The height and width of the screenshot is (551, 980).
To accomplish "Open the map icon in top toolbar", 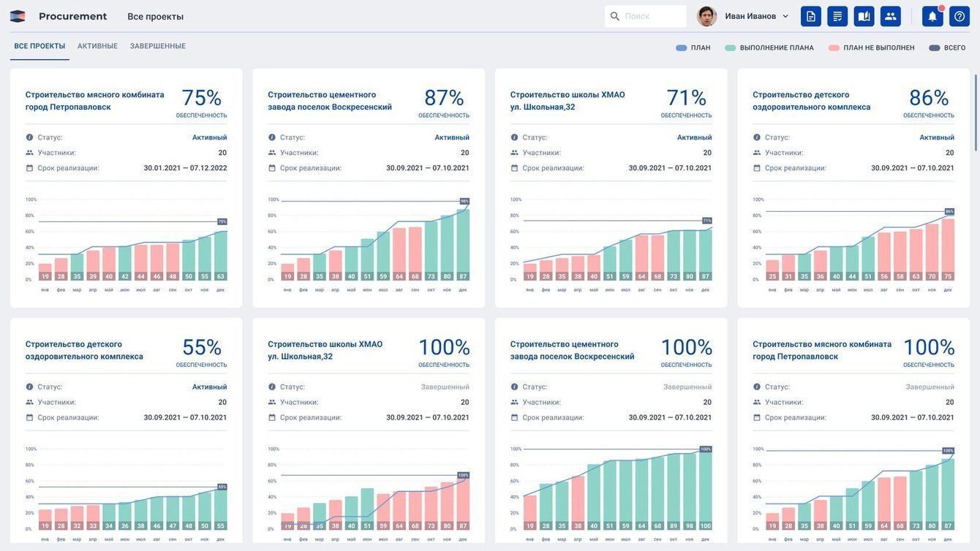I will 864,16.
